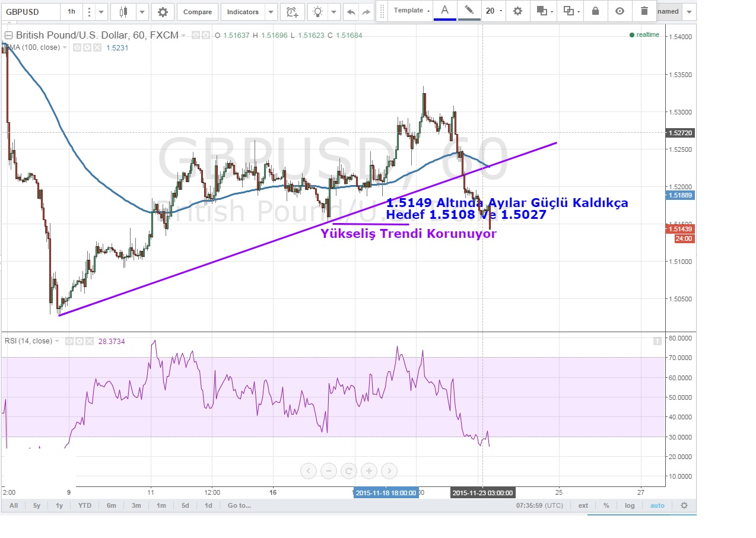Reset chart view with circular arrow button
Image resolution: width=756 pixels, height=538 pixels.
coord(349,471)
